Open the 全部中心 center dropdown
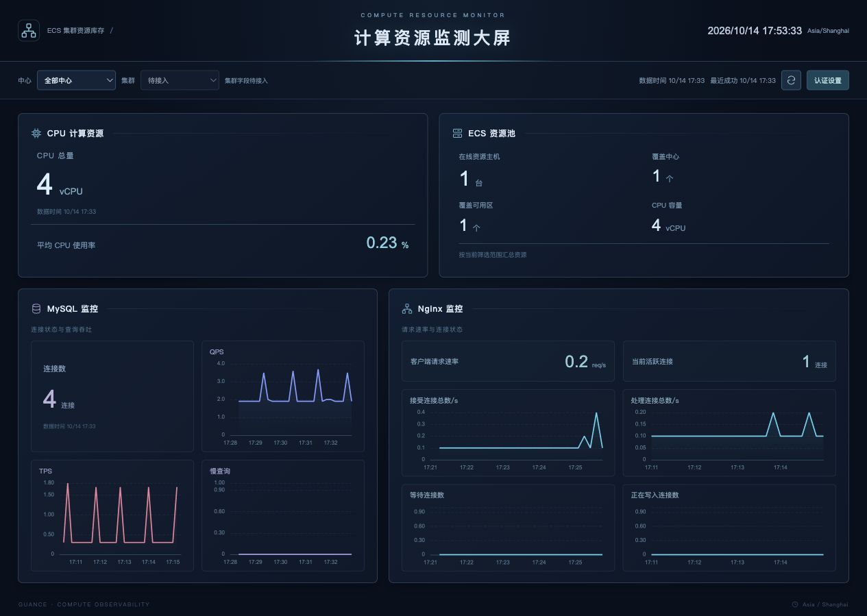 pyautogui.click(x=76, y=80)
